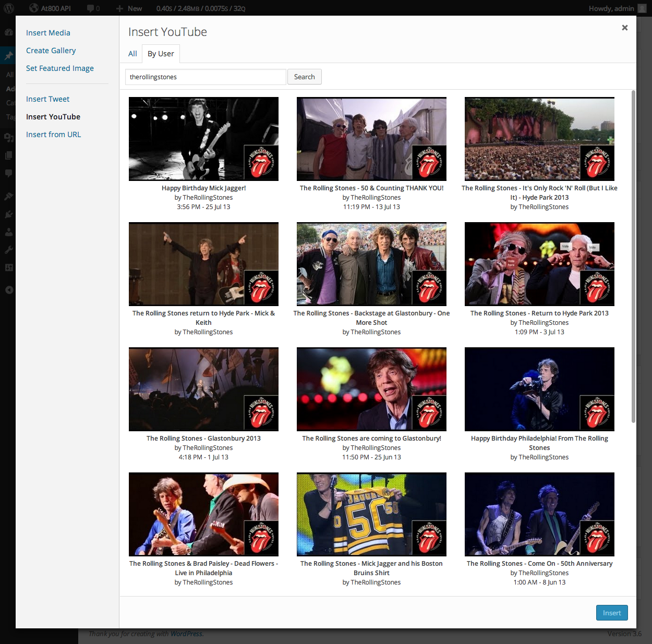Select It's Only Rock 'N' Roll thumbnail
Viewport: 652px width, 644px height.
click(x=539, y=139)
